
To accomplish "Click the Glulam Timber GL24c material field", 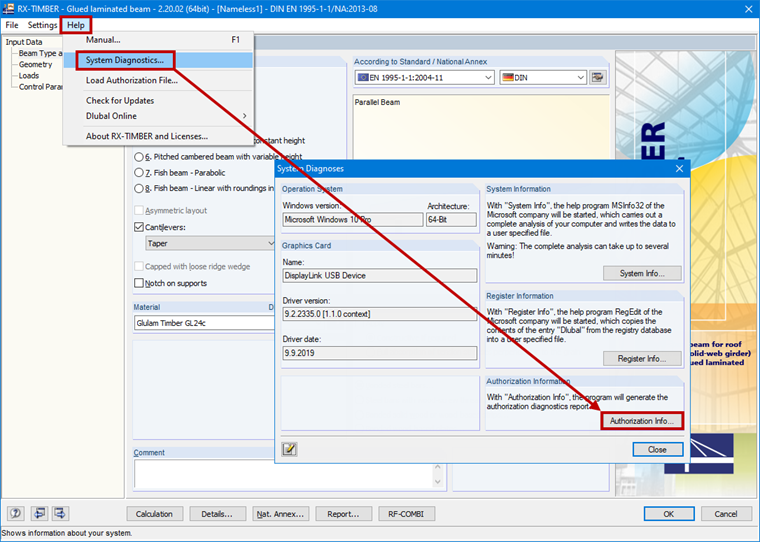I will 204,323.
